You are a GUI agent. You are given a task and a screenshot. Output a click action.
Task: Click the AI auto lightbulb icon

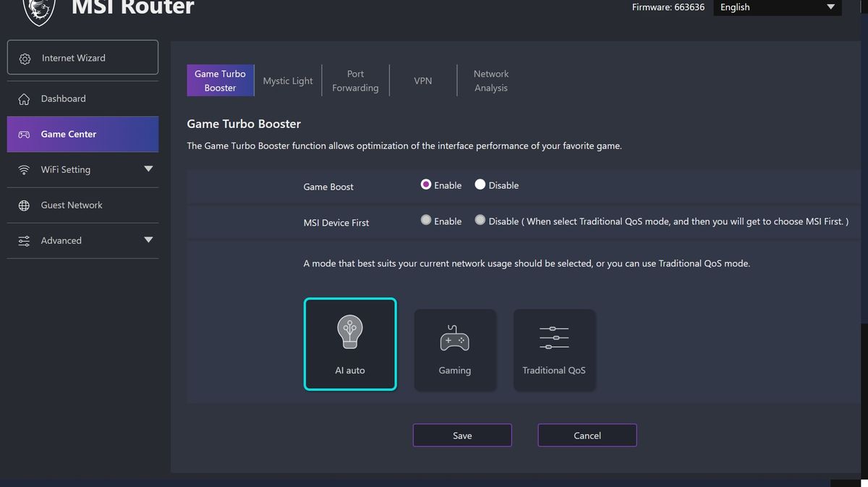click(x=350, y=334)
